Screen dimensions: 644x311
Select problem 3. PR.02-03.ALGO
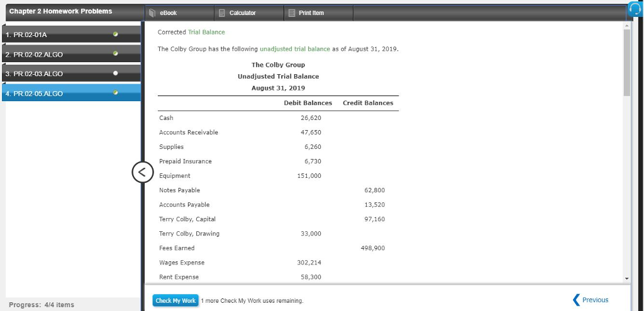pyautogui.click(x=72, y=74)
